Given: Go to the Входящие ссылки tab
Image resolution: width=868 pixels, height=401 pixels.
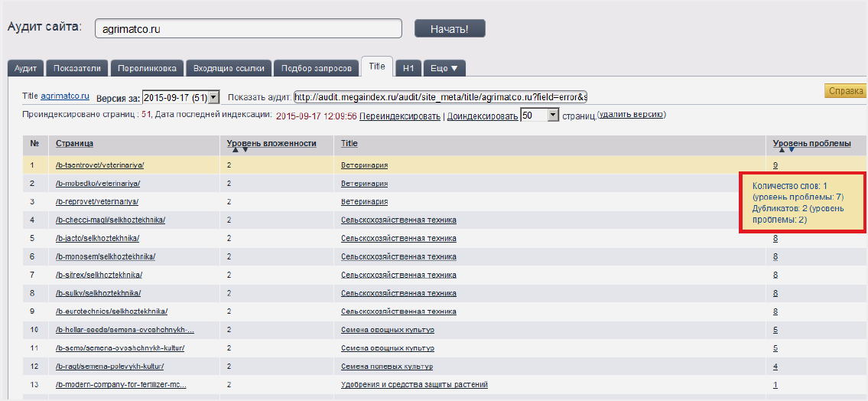Looking at the screenshot, I should 229,68.
